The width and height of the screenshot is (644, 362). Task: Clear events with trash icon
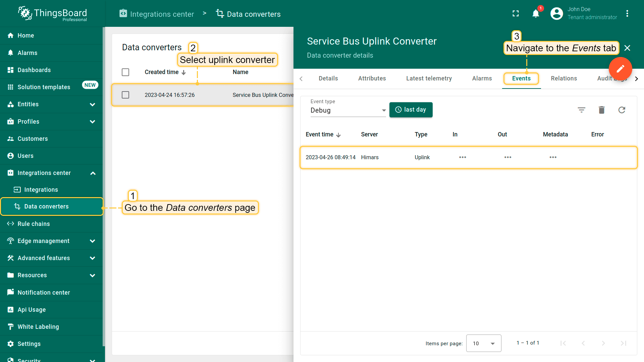click(601, 110)
